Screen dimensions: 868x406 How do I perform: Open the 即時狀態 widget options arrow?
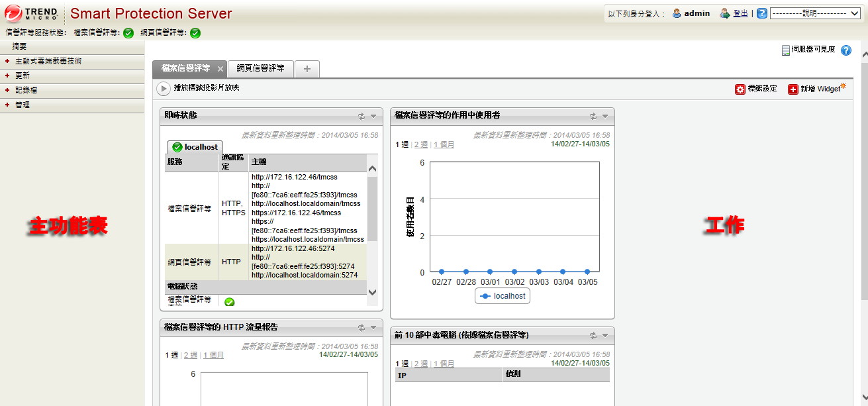(x=373, y=116)
